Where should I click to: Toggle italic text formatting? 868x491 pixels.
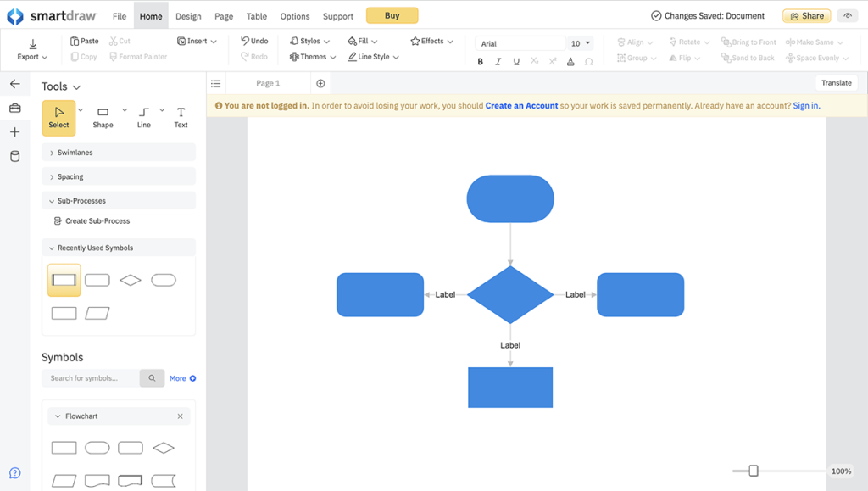point(498,61)
